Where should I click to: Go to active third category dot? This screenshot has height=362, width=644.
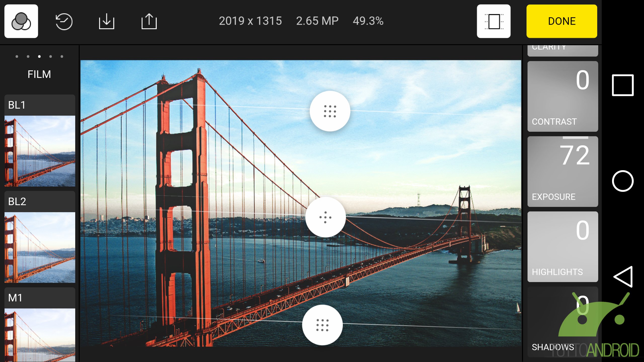click(x=39, y=56)
